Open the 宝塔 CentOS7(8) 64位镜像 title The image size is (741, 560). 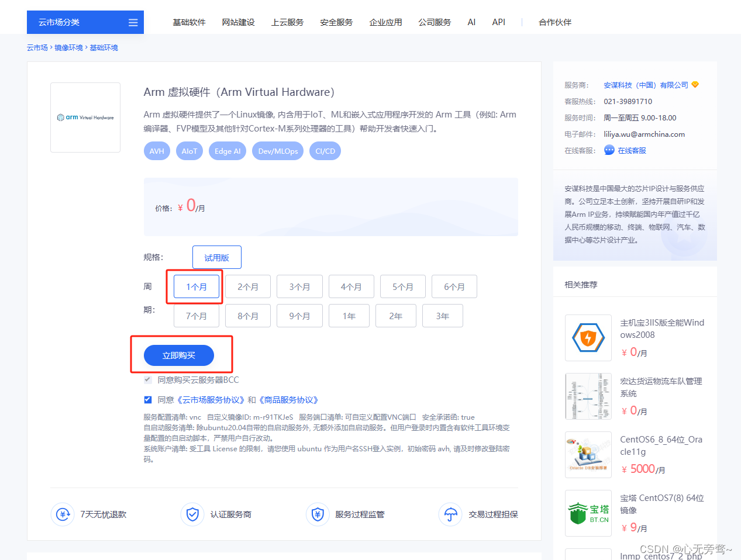(662, 504)
